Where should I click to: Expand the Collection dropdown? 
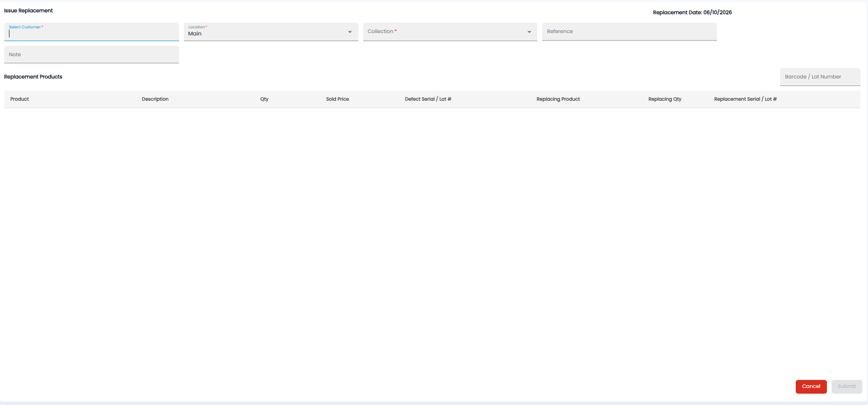point(450,32)
